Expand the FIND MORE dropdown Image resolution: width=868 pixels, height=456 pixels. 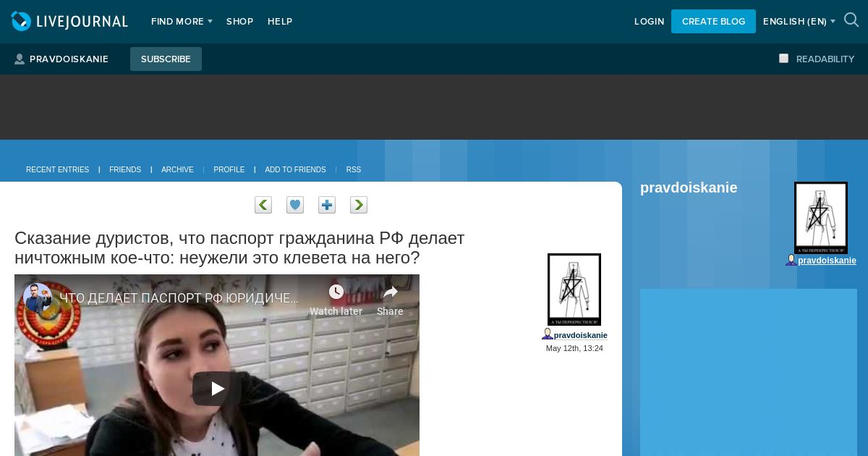[182, 22]
